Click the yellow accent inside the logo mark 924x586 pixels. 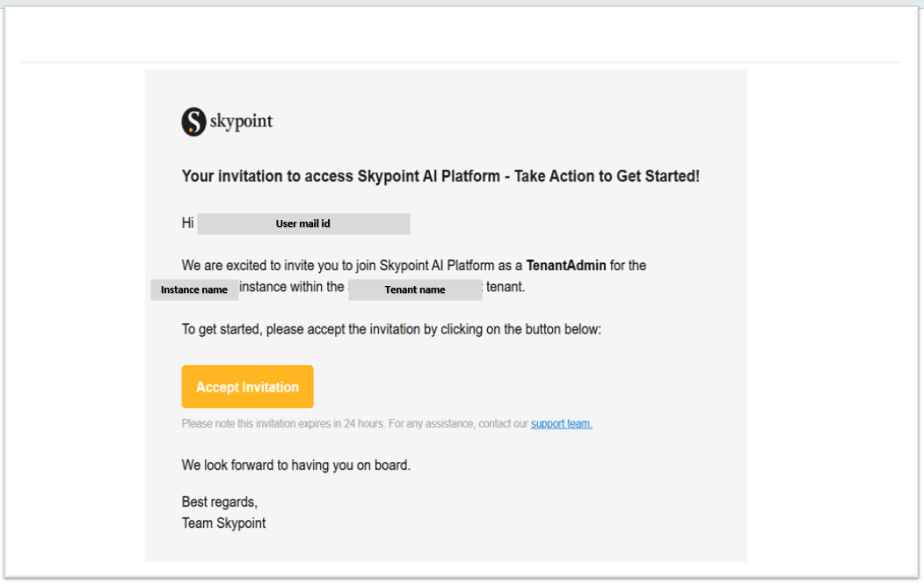pyautogui.click(x=189, y=128)
